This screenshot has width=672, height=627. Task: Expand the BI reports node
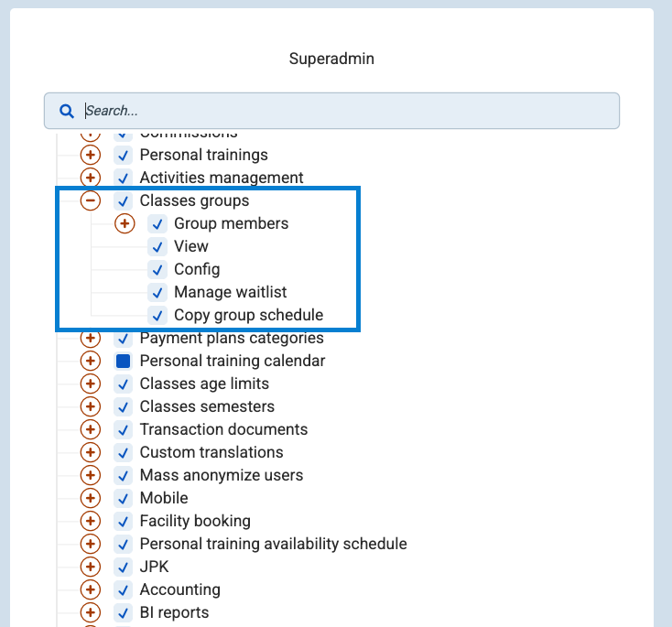click(x=91, y=612)
